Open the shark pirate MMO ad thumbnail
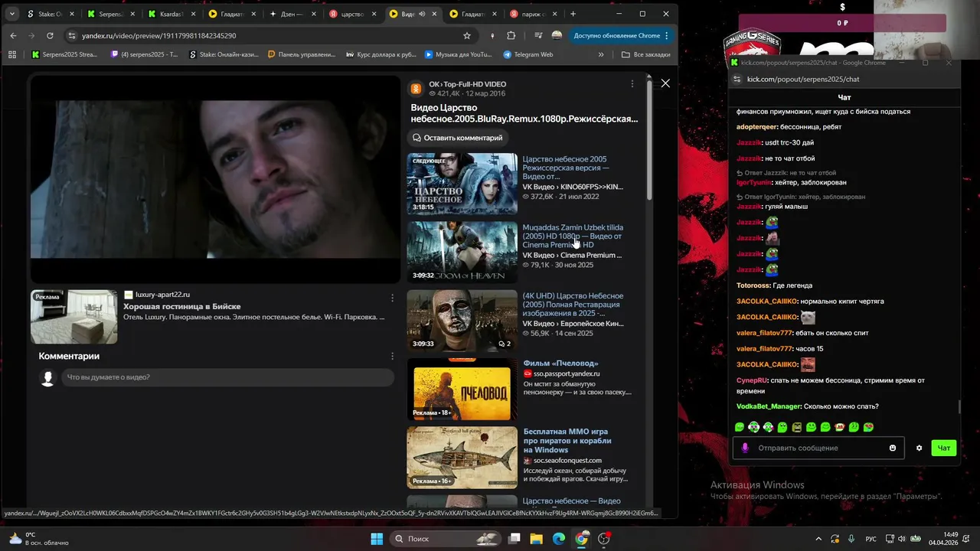 tap(462, 457)
